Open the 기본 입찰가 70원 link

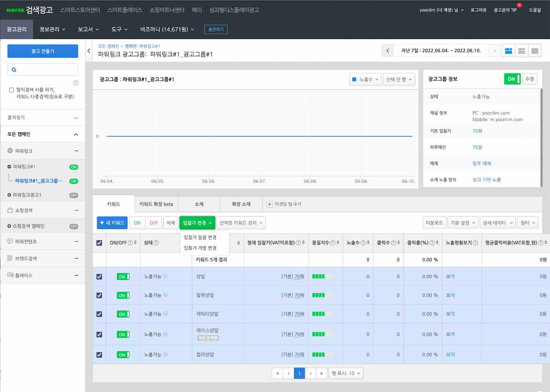click(x=477, y=131)
